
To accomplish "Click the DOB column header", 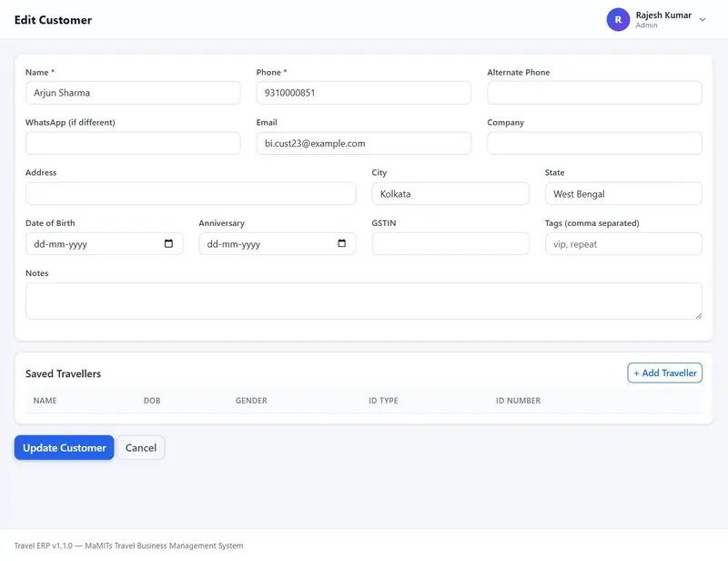I will click(152, 401).
